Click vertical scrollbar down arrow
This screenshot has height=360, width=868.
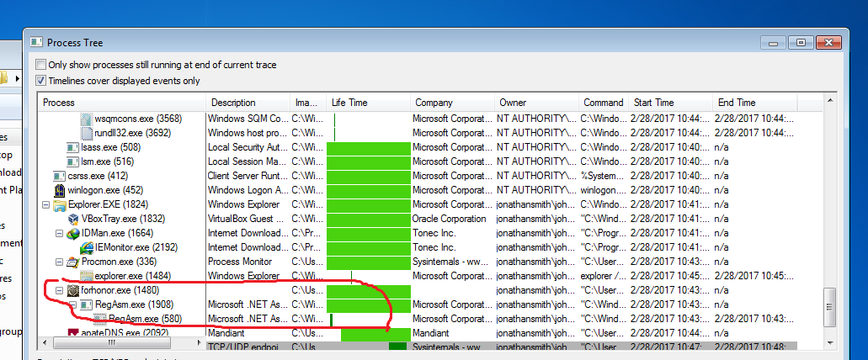[830, 343]
